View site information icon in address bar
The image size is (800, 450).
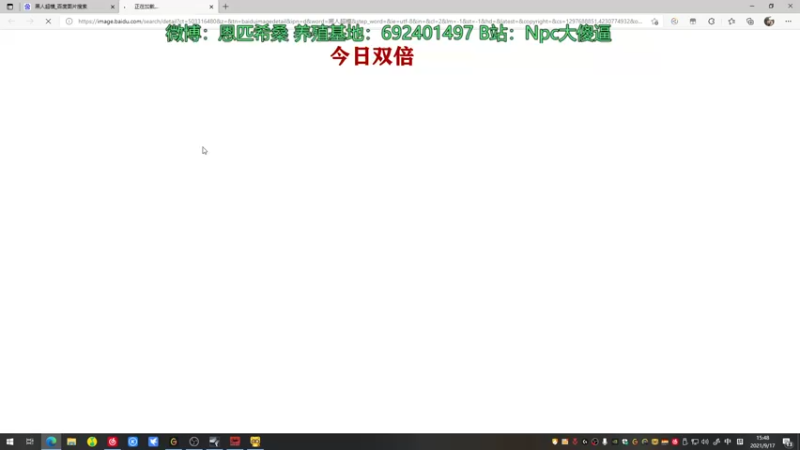(69, 21)
